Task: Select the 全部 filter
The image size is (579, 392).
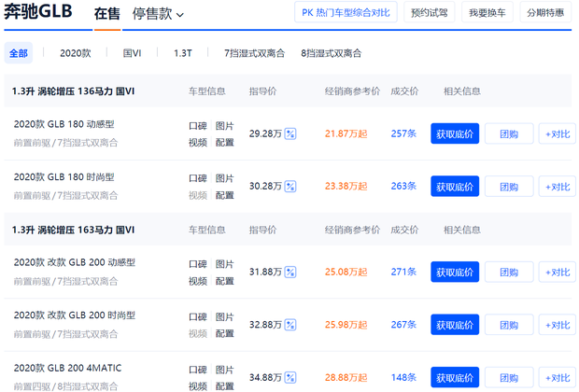Action: point(19,53)
